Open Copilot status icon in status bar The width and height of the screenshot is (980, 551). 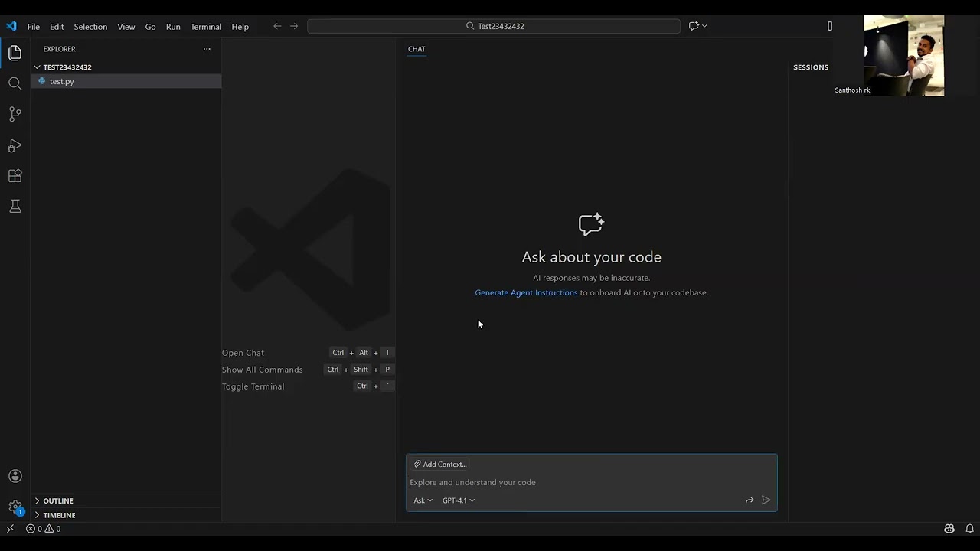point(949,529)
